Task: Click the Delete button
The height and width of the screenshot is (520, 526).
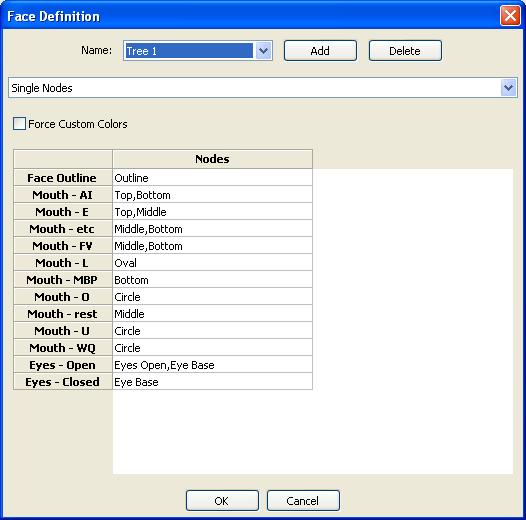Action: tap(405, 51)
